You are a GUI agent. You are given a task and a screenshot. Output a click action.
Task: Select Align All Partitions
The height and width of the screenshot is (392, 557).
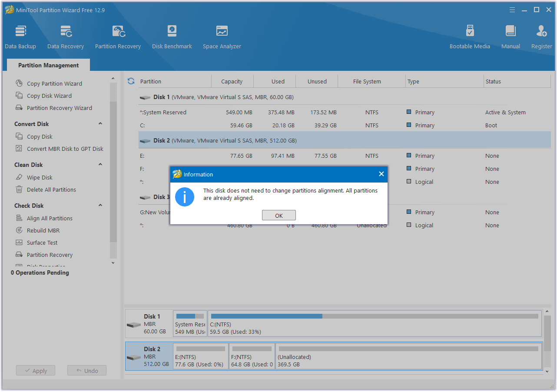[50, 218]
